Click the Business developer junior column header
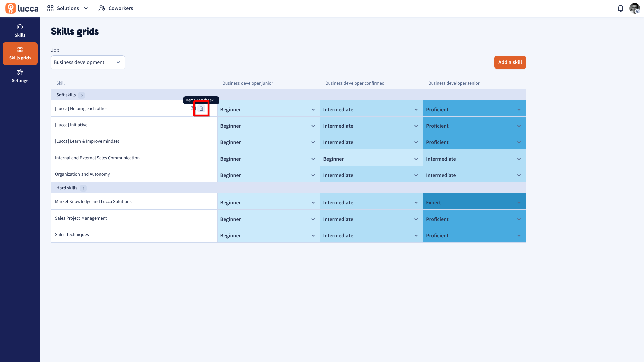644x362 pixels. (x=248, y=83)
